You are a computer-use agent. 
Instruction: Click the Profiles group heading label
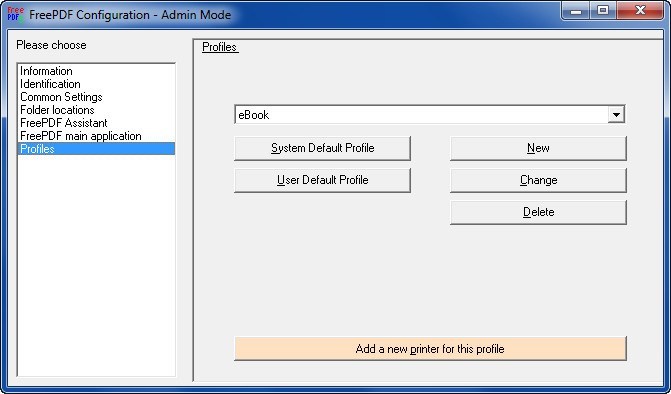click(220, 47)
